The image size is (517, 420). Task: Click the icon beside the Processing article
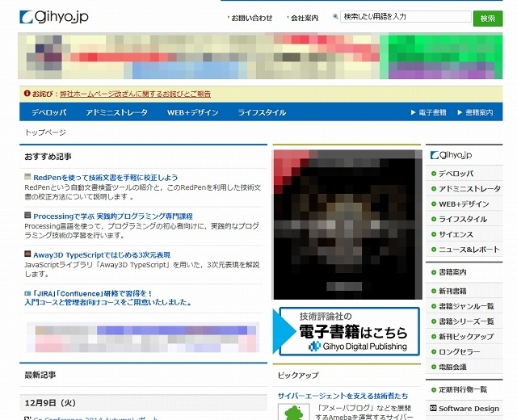(28, 216)
